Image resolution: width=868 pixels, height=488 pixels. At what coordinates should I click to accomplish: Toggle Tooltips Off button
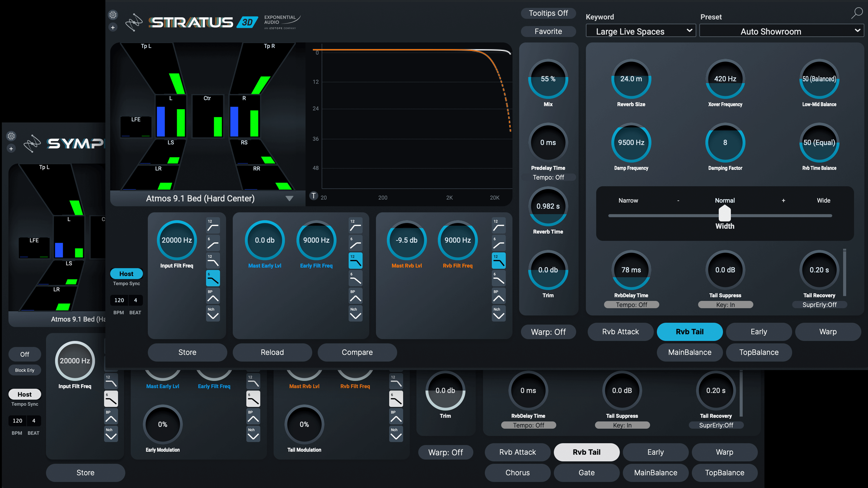(x=548, y=13)
